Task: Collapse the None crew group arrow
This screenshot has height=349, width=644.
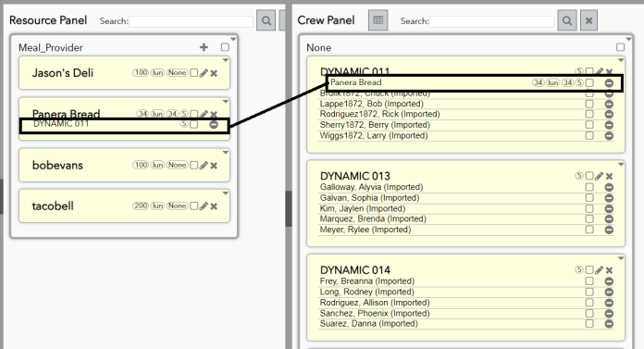Action: point(628,39)
